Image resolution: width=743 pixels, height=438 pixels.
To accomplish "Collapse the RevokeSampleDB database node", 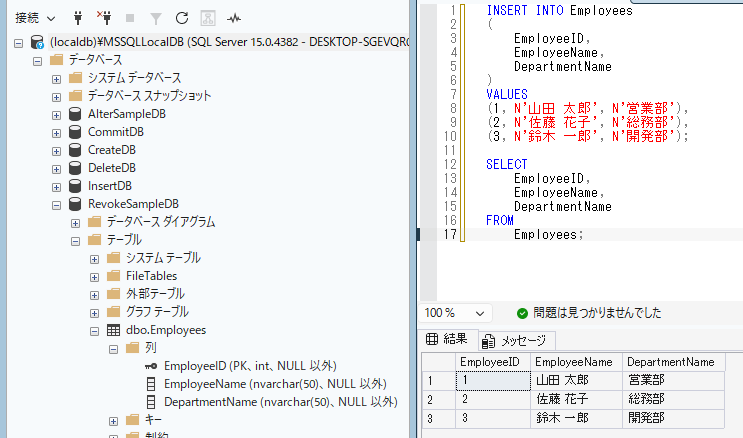I will tap(56, 205).
